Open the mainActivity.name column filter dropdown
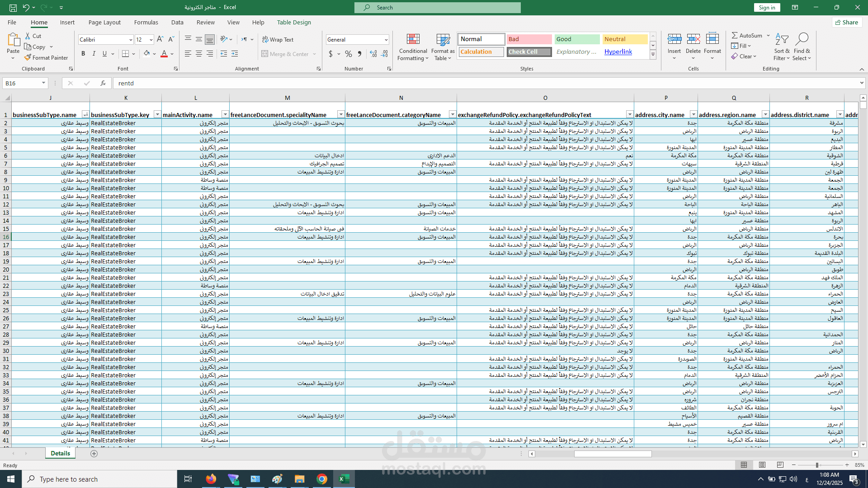The height and width of the screenshot is (488, 868). [225, 114]
